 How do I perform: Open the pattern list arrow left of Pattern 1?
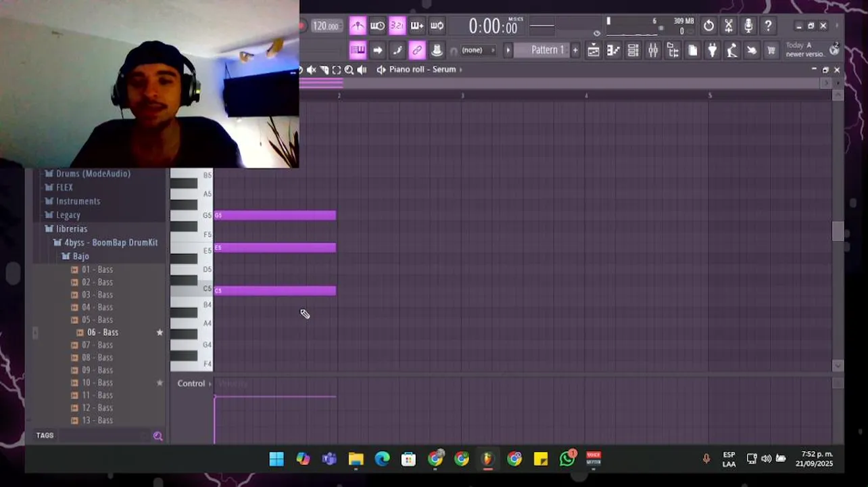508,50
